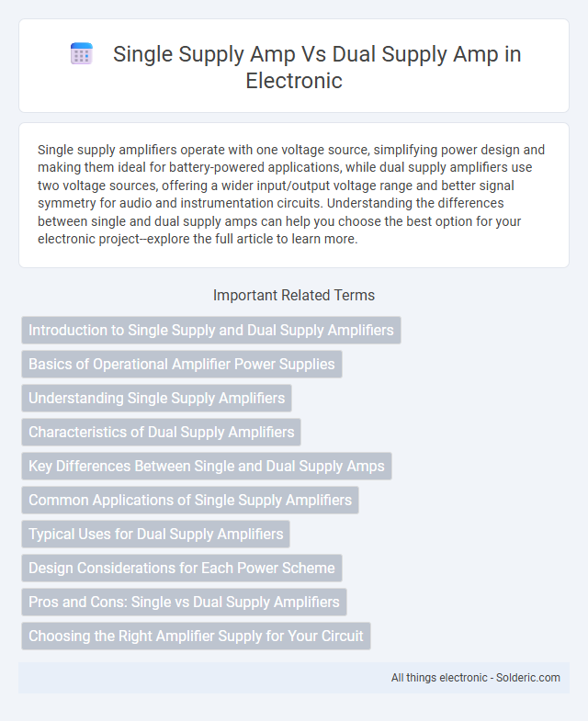Image resolution: width=588 pixels, height=721 pixels.
Task: Open Pros and Cons: Single vs Dual Supply Amplifiers
Action: [x=184, y=603]
